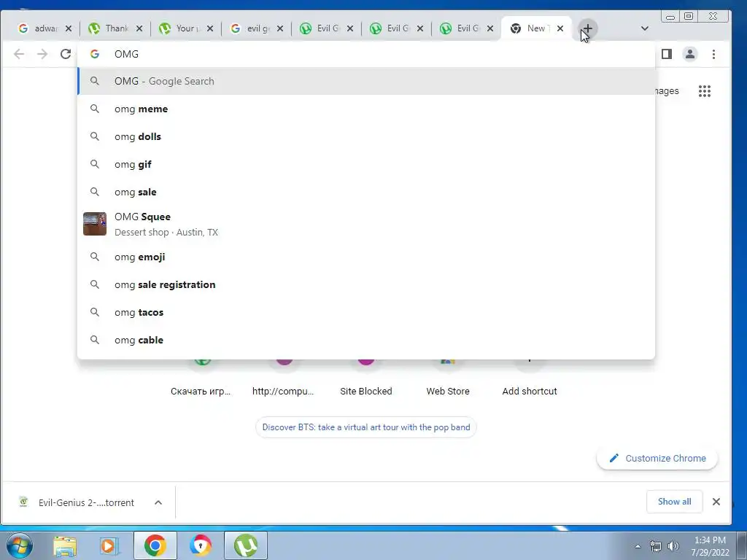The height and width of the screenshot is (560, 747).
Task: Close the Thank you tab
Action: pos(139,28)
